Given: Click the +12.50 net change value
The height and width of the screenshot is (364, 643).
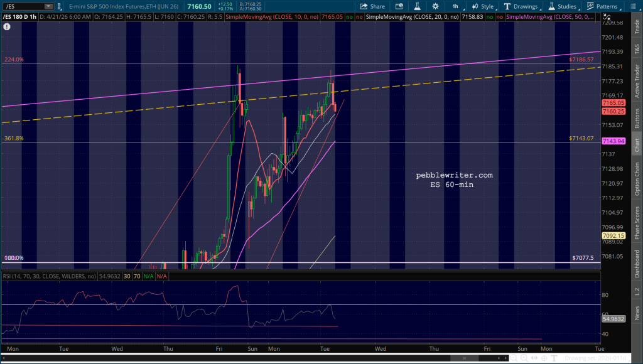Looking at the screenshot, I should click(x=225, y=4).
